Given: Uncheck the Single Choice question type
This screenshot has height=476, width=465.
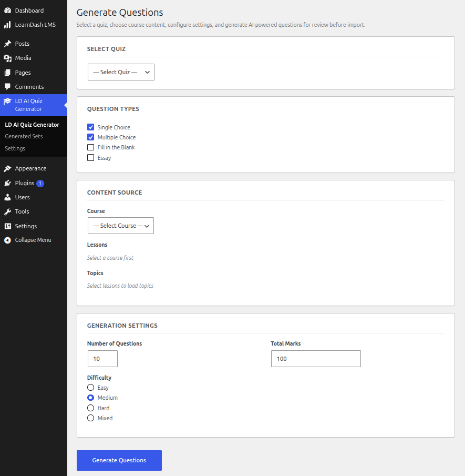Looking at the screenshot, I should point(91,127).
